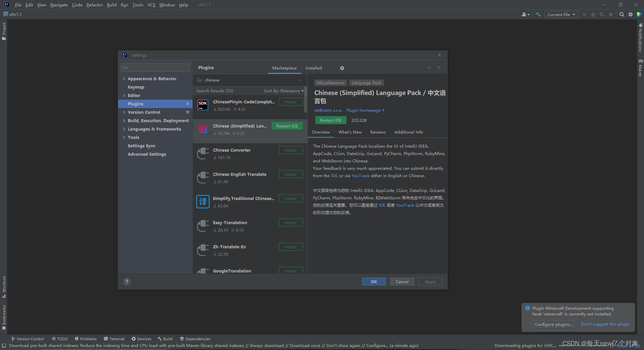644x350 pixels.
Task: Open the Maven side panel
Action: coord(640,68)
